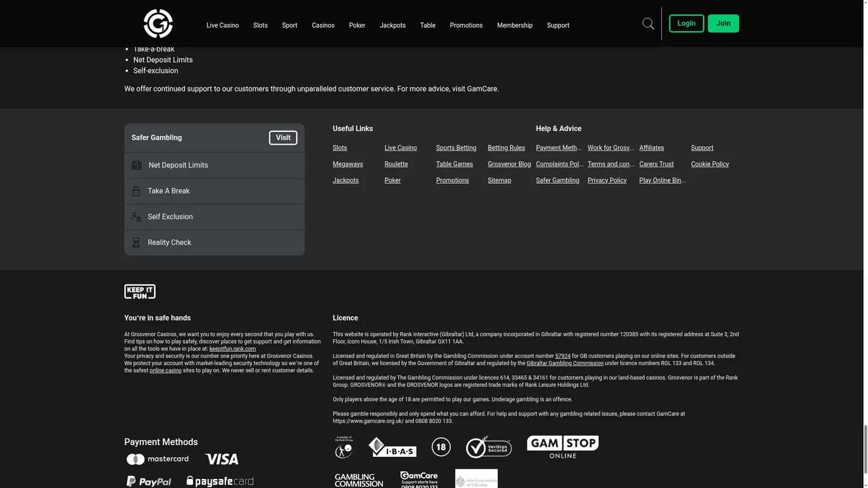The image size is (868, 488).
Task: Open the Play Online Bingo link
Action: click(663, 180)
